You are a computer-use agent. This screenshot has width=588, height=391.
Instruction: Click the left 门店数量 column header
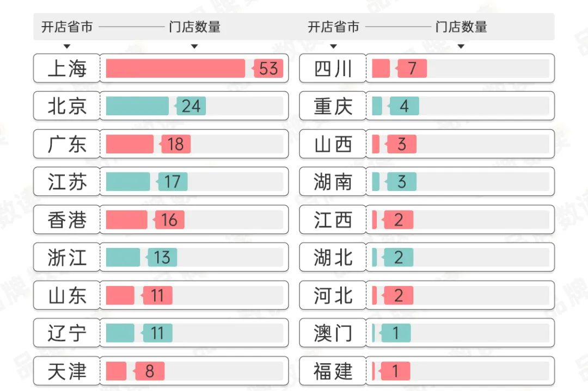click(194, 27)
